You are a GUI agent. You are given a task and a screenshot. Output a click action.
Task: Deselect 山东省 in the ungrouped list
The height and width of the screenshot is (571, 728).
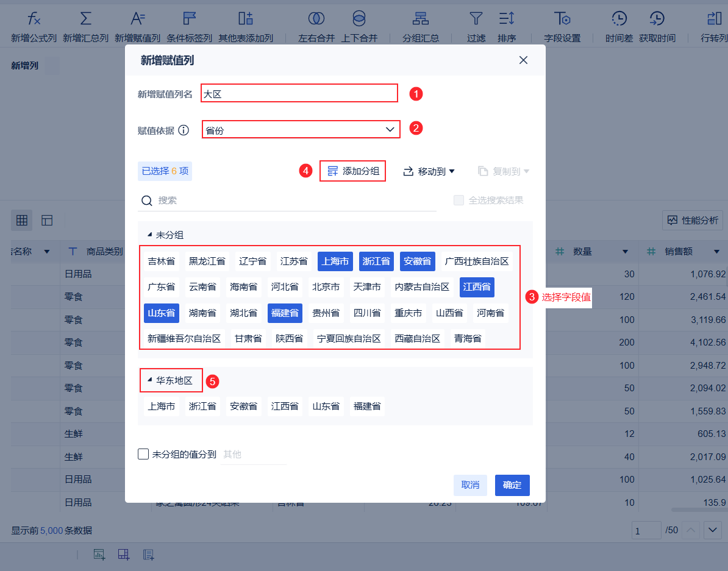click(x=162, y=313)
